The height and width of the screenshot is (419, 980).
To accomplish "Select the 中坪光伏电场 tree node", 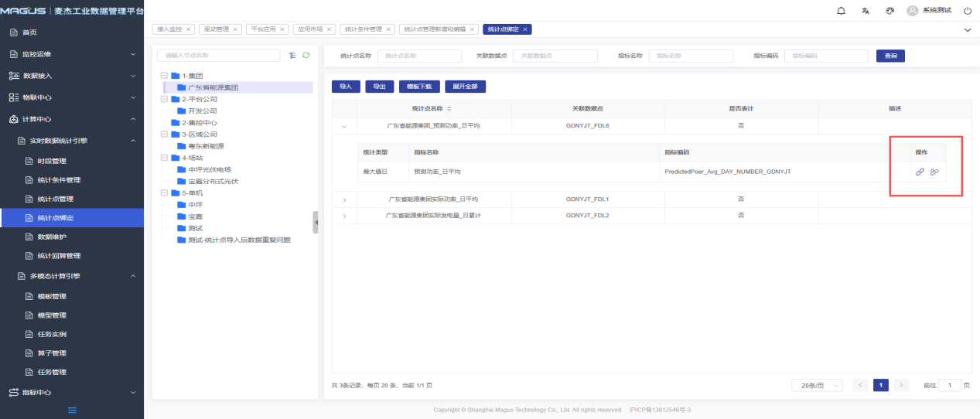I will pos(209,169).
